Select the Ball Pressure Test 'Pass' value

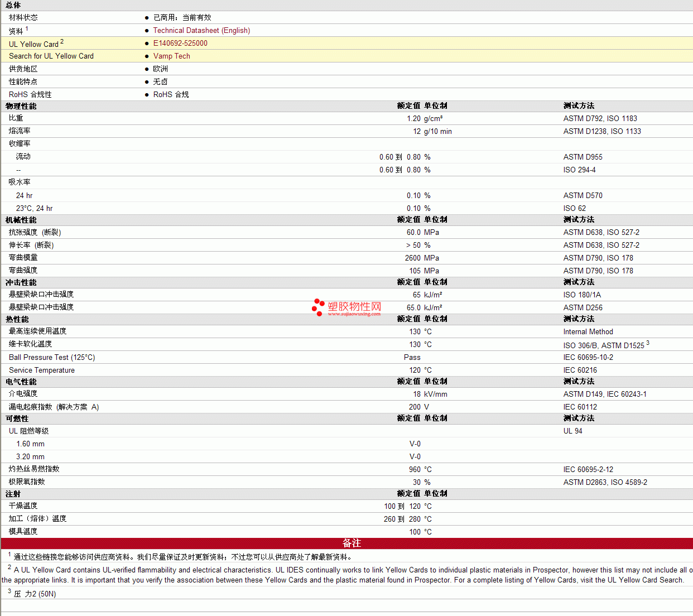point(412,358)
